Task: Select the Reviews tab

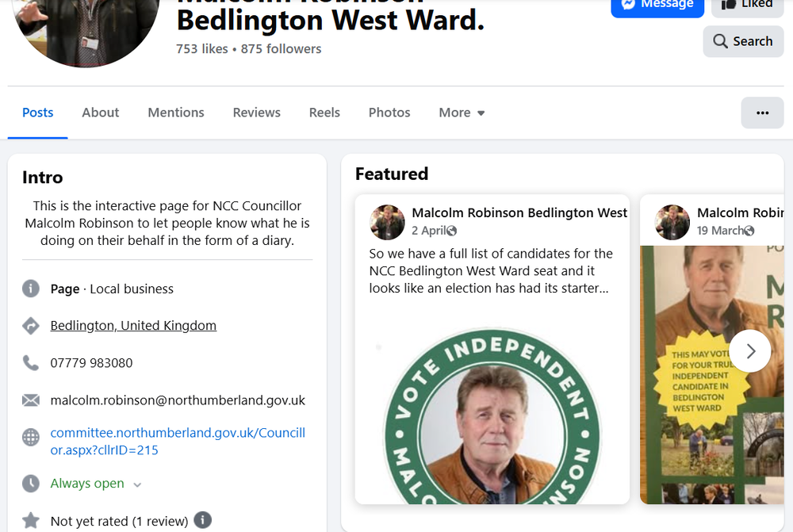Action: pos(256,113)
